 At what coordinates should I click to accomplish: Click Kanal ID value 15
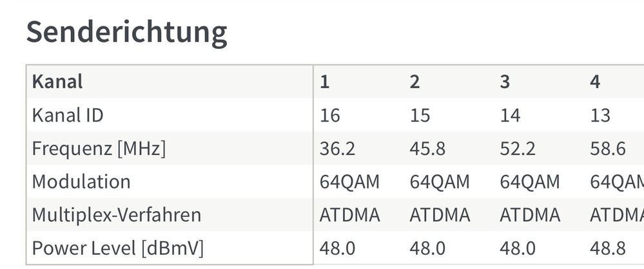point(420,115)
